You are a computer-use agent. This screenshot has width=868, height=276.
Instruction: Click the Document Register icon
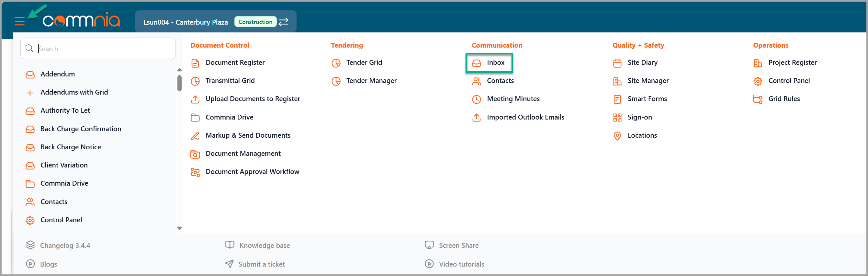[x=195, y=63]
